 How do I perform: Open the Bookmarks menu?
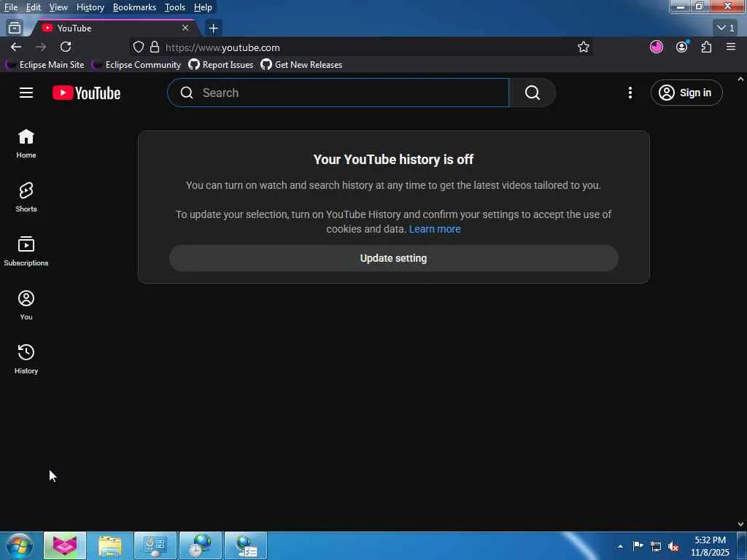point(134,7)
